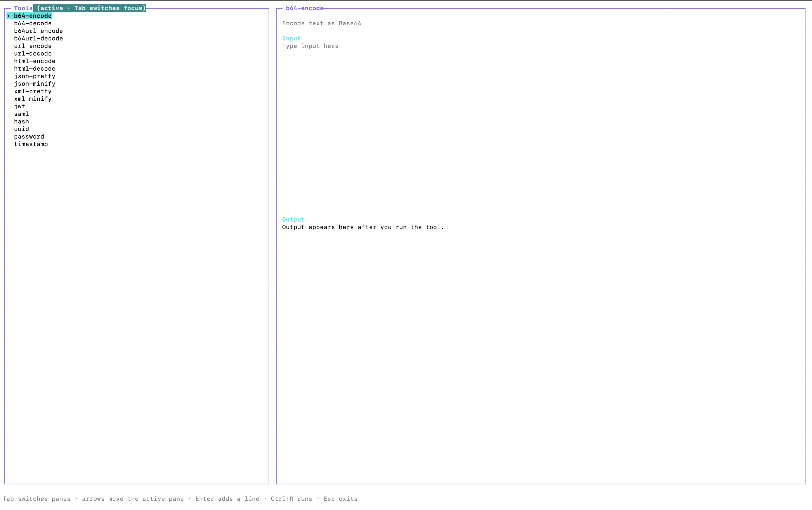
Task: Choose xml-minify in the Tools pane
Action: coord(33,99)
